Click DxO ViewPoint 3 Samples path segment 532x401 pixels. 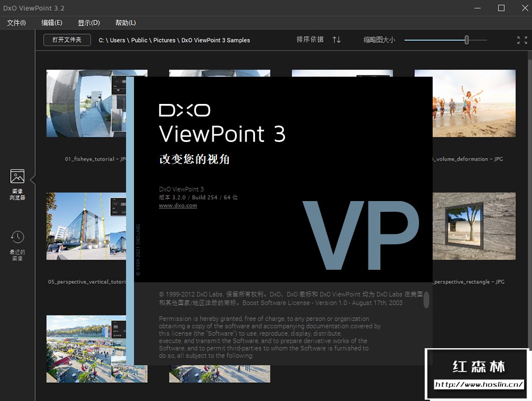(215, 40)
